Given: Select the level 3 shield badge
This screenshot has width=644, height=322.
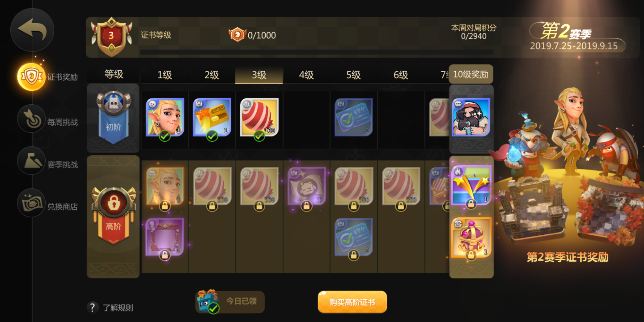Looking at the screenshot, I should coord(112,36).
